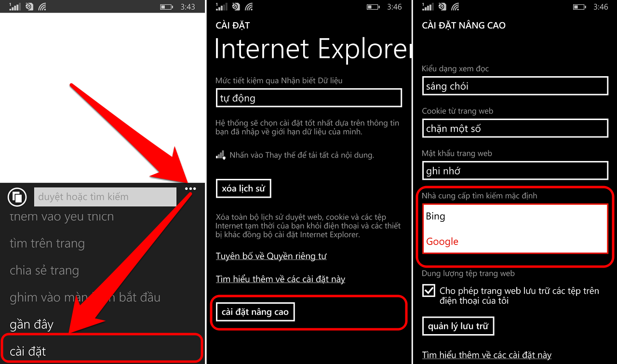The height and width of the screenshot is (364, 617).
Task: Tap signal bars icon above the CÀI ĐẶT header
Action: 222,7
